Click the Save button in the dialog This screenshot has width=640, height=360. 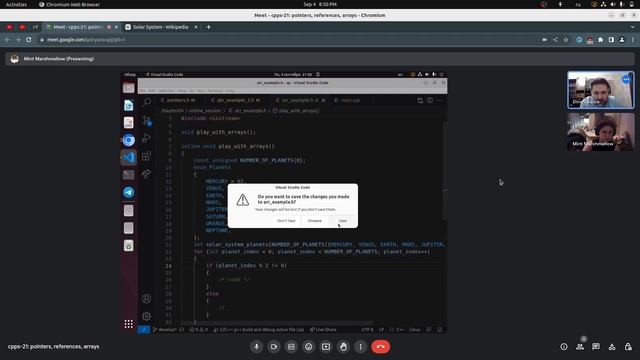(x=342, y=220)
